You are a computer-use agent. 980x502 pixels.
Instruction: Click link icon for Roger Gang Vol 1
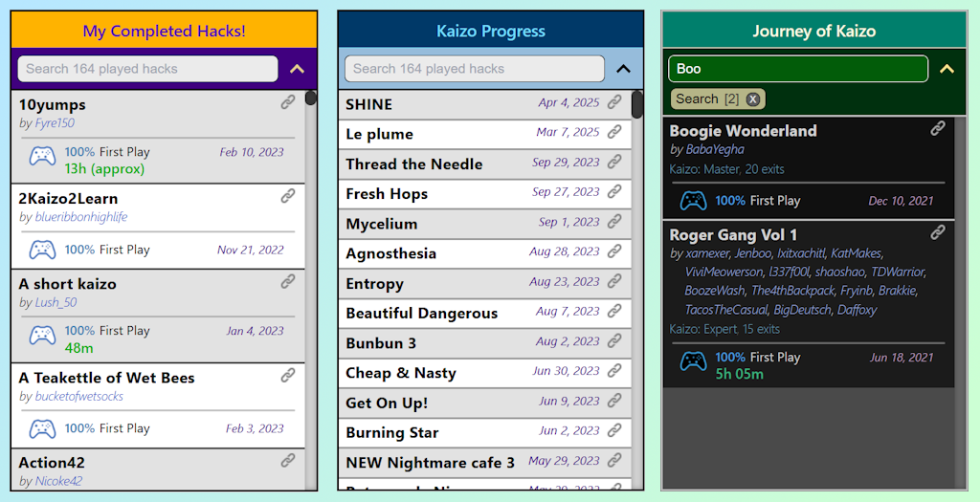(939, 232)
